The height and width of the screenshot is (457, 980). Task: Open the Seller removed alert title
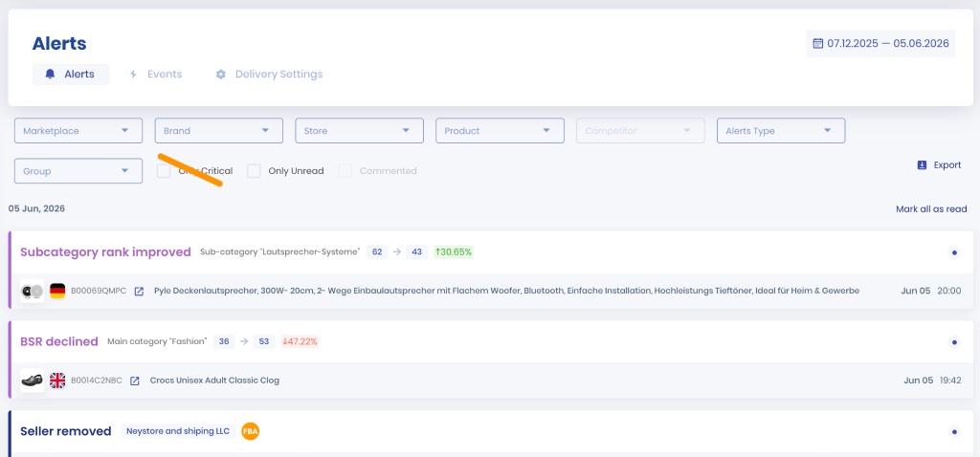pos(66,431)
